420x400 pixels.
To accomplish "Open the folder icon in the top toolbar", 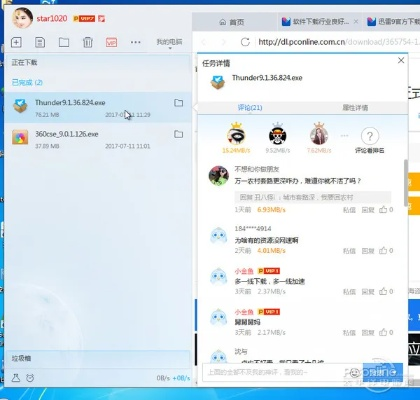I will (x=64, y=42).
